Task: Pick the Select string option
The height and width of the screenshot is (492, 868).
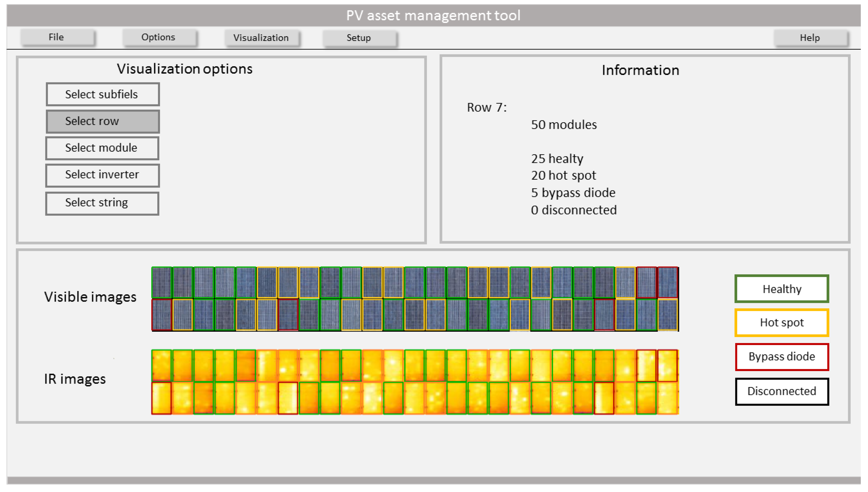Action: click(102, 203)
